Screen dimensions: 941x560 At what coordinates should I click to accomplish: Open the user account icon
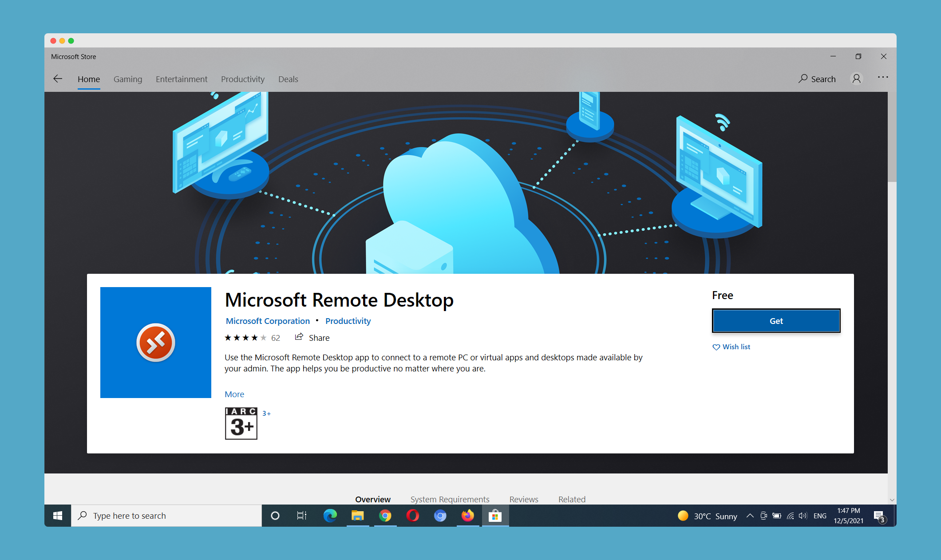tap(857, 79)
